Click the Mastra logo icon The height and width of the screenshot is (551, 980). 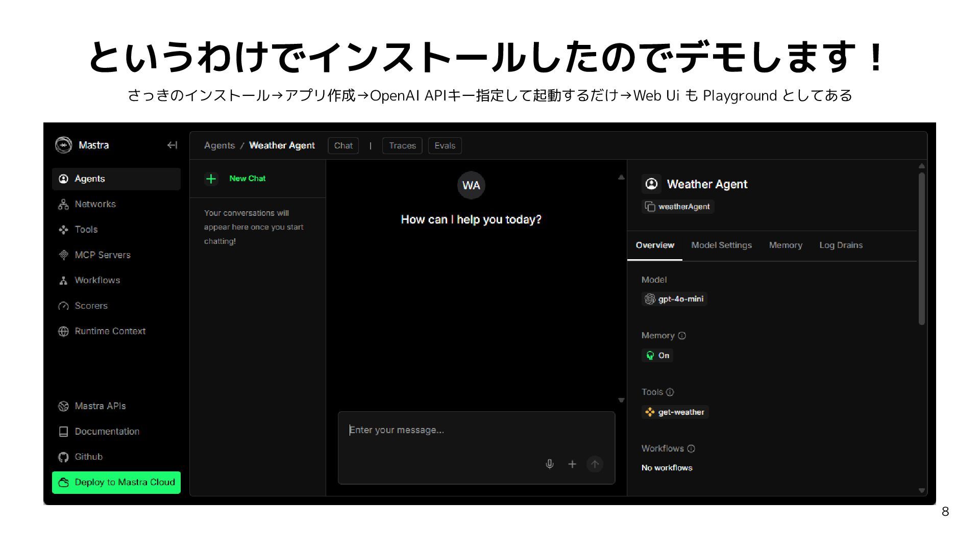point(64,145)
